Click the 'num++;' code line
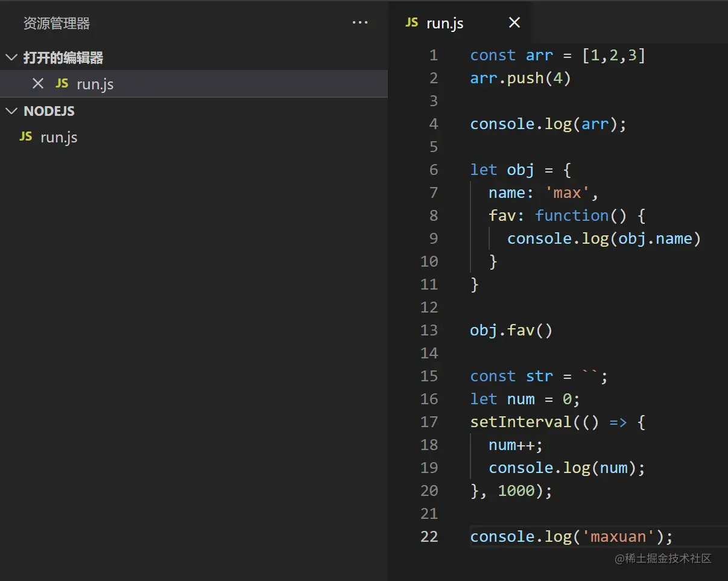The image size is (728, 581). click(516, 445)
